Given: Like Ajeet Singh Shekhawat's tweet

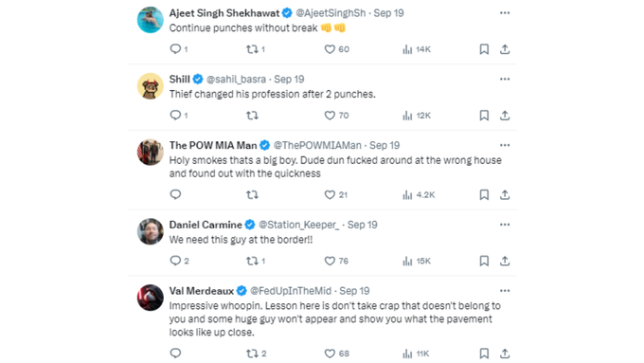Looking at the screenshot, I should [330, 49].
